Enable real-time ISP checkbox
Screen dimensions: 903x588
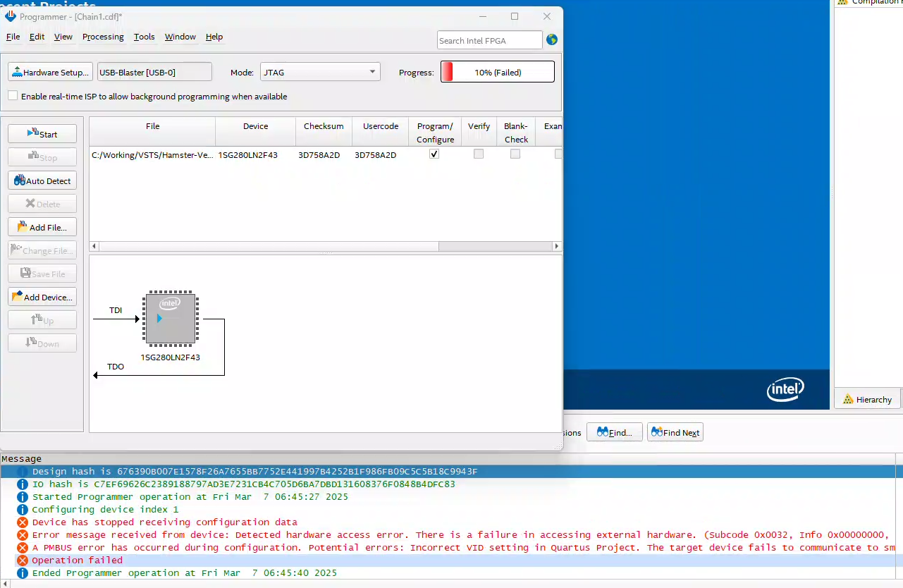click(13, 96)
